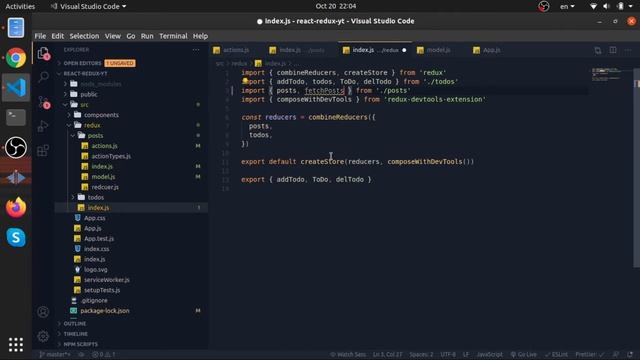Collapse the redux folder
Image resolution: width=640 pixels, height=360 pixels.
(92, 125)
